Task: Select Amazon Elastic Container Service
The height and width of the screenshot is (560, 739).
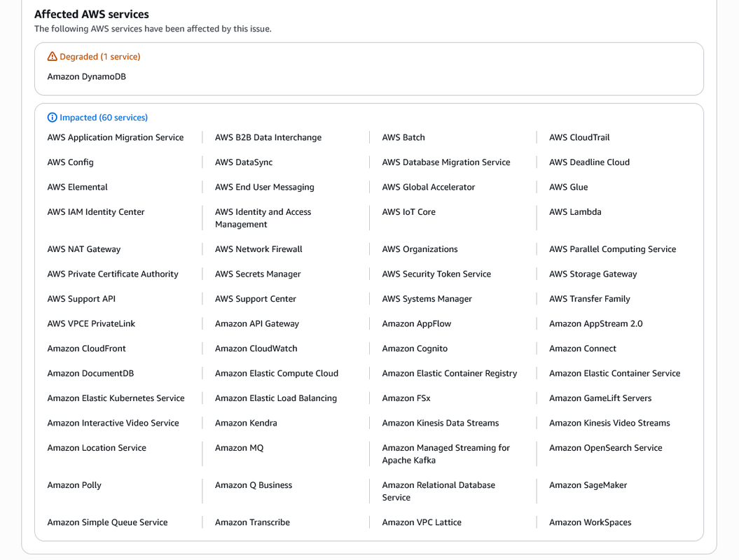Action: 614,374
